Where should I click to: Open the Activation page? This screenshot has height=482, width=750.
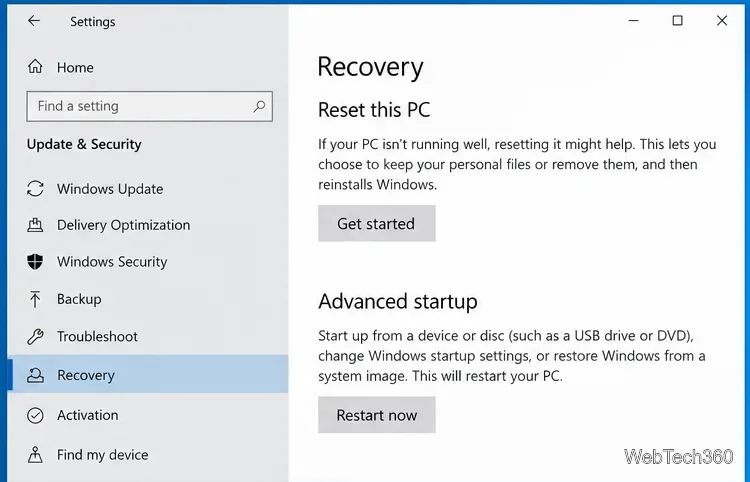(88, 415)
